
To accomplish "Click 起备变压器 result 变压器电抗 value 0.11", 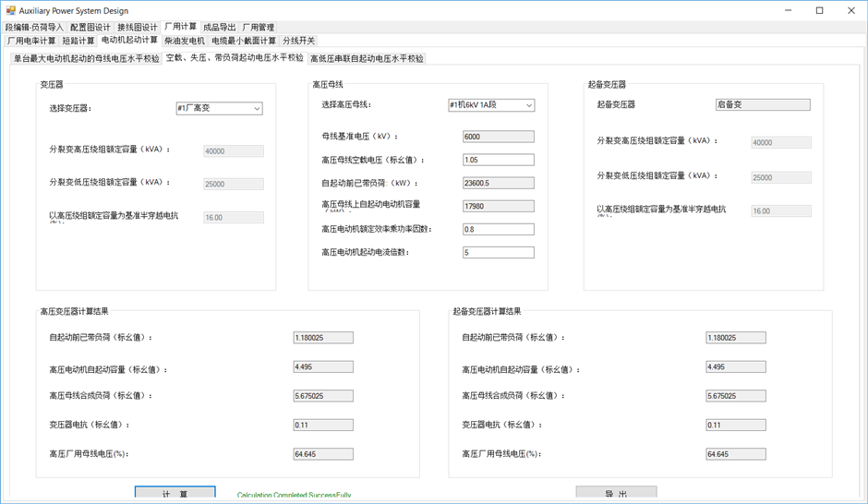I will click(736, 425).
